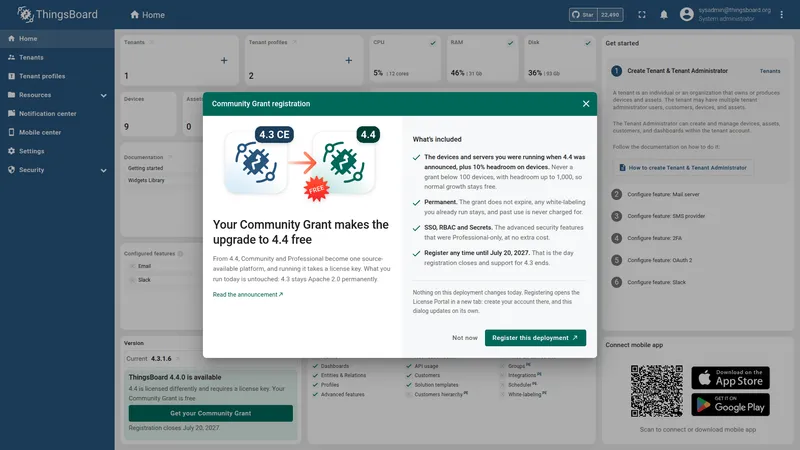Open the notifications bell
Screen dimensions: 800x450
tap(664, 15)
